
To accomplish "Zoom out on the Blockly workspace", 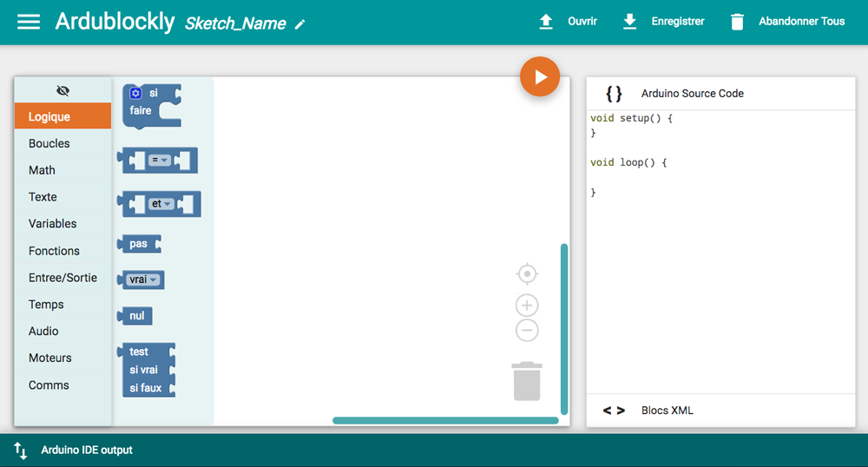I will pos(527,330).
